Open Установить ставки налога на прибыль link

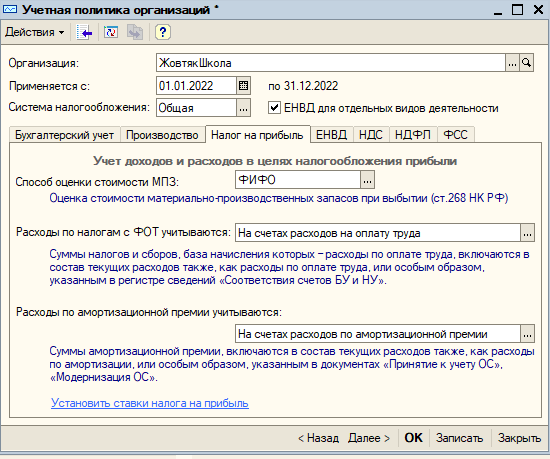pyautogui.click(x=150, y=403)
